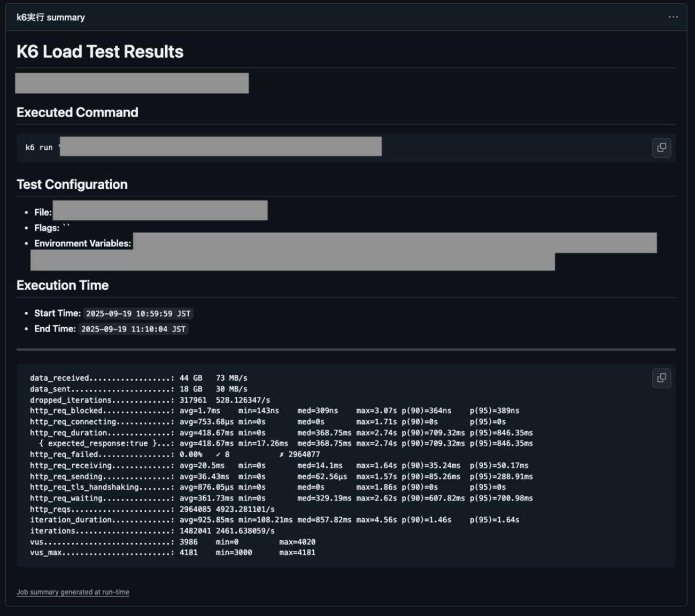Click the 'K6 Load Test Results' heading
Viewport: 695px width, 616px height.
100,52
